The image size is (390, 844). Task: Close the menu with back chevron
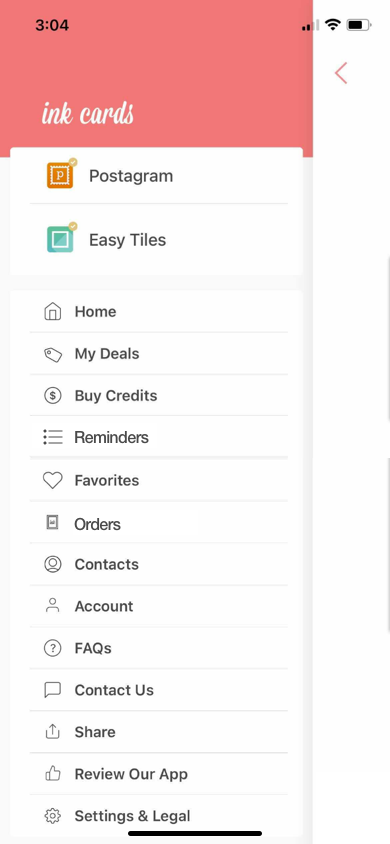(341, 73)
